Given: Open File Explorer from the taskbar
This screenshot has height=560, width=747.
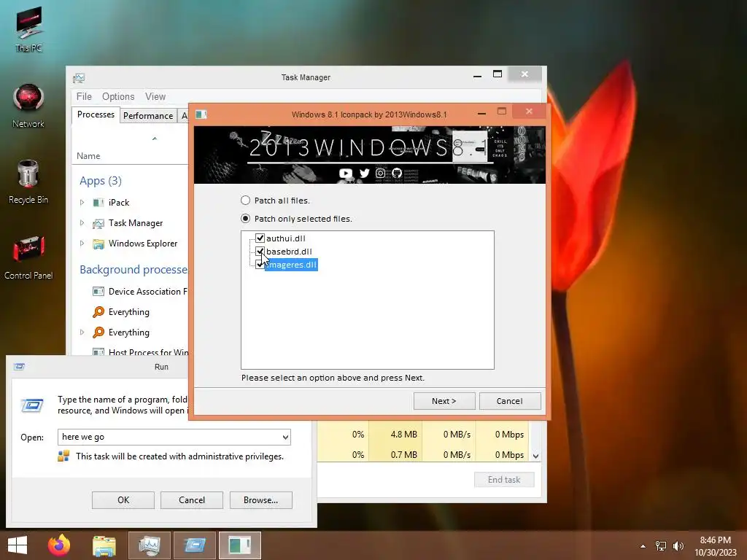Looking at the screenshot, I should [104, 545].
